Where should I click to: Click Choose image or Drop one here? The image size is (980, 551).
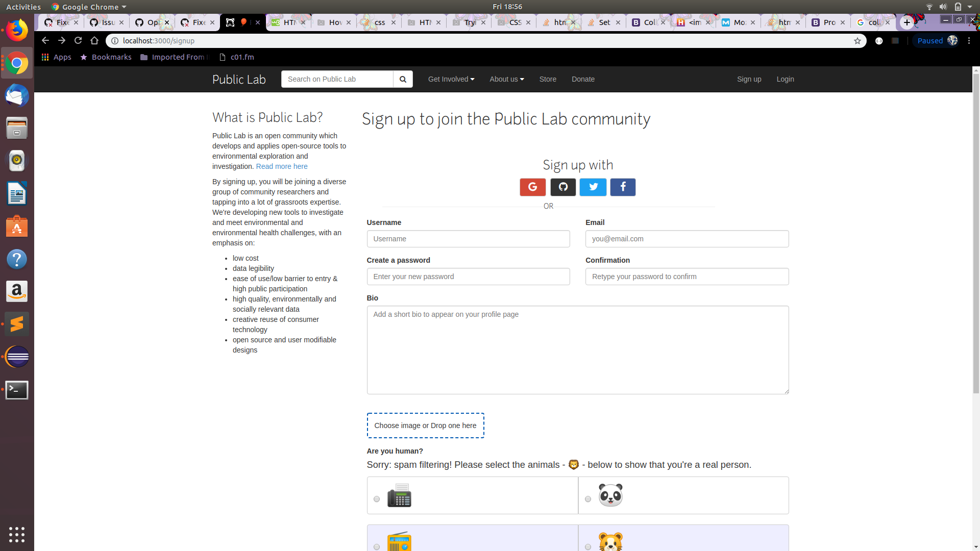tap(425, 425)
